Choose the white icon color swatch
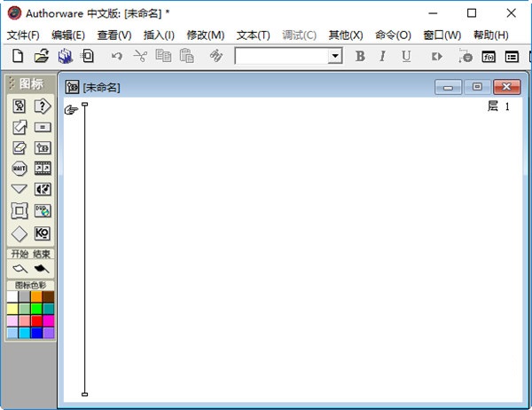532x410 pixels. click(12, 296)
